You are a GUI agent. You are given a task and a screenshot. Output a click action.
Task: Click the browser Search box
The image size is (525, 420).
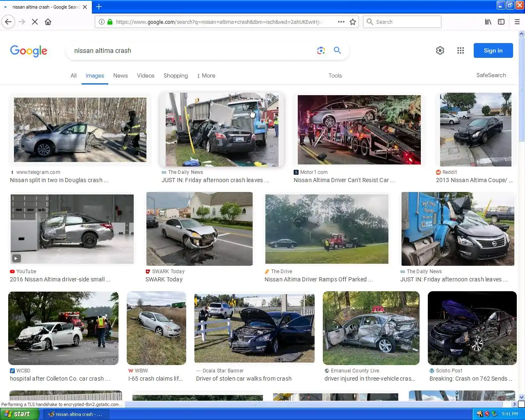(x=402, y=22)
